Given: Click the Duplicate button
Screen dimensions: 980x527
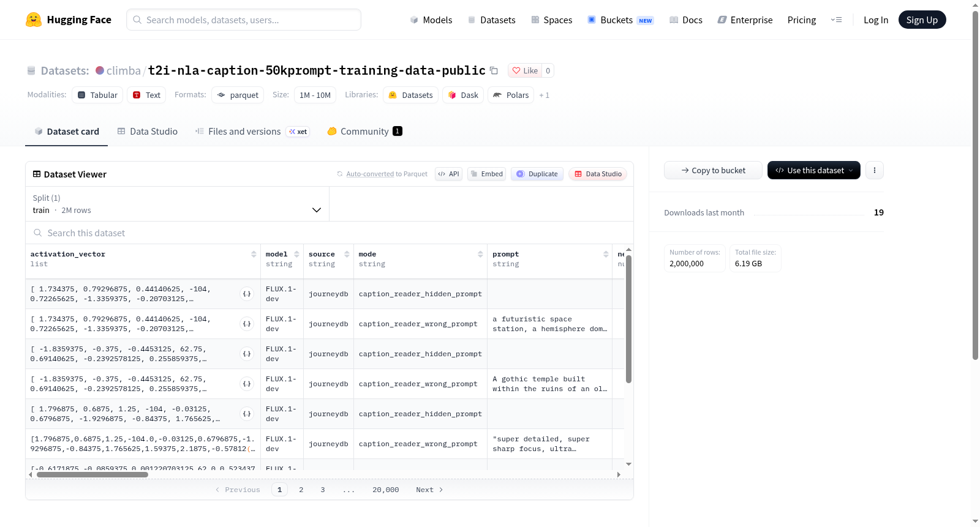Looking at the screenshot, I should pyautogui.click(x=537, y=174).
